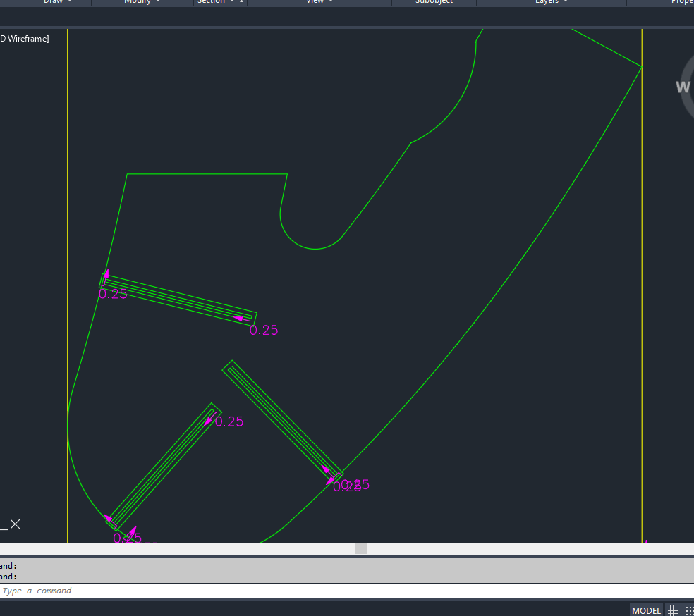The height and width of the screenshot is (616, 694).
Task: Select the right yellow vertical boundary line
Action: pyautogui.click(x=642, y=282)
